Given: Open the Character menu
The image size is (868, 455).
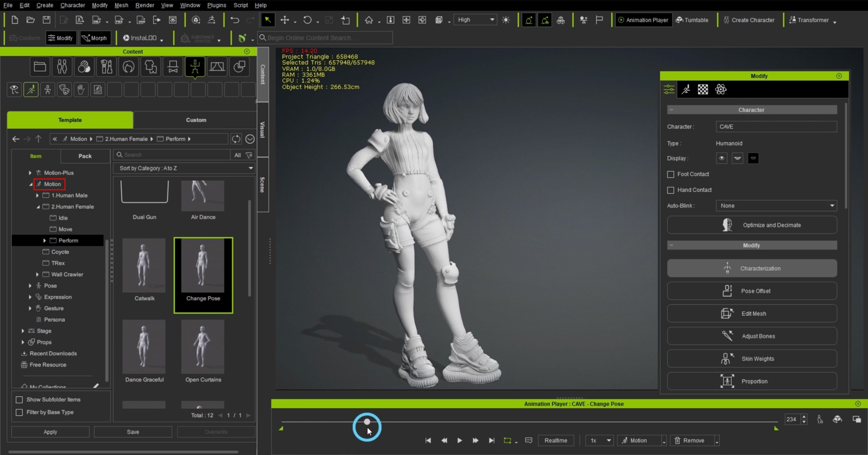Looking at the screenshot, I should pos(73,5).
